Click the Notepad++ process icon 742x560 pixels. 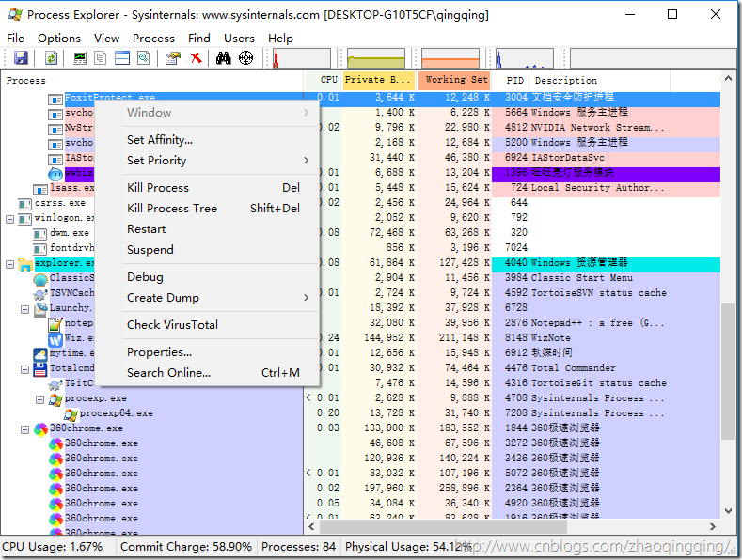tap(55, 324)
